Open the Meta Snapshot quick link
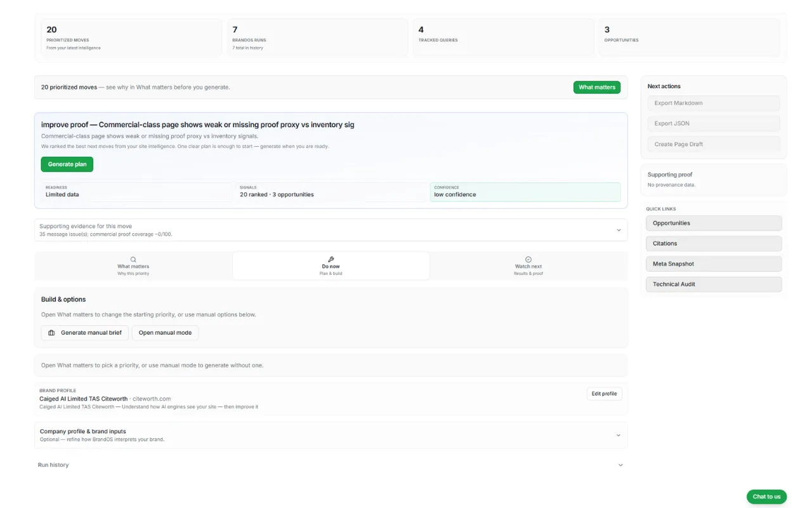 714,264
